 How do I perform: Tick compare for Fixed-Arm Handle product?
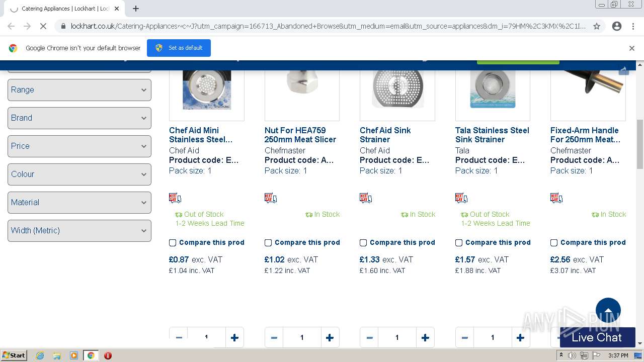[x=554, y=243]
